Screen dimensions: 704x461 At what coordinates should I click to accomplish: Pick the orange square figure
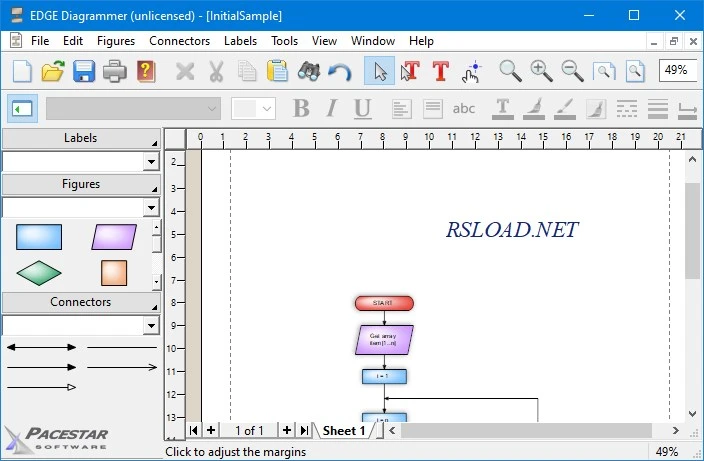pos(114,273)
